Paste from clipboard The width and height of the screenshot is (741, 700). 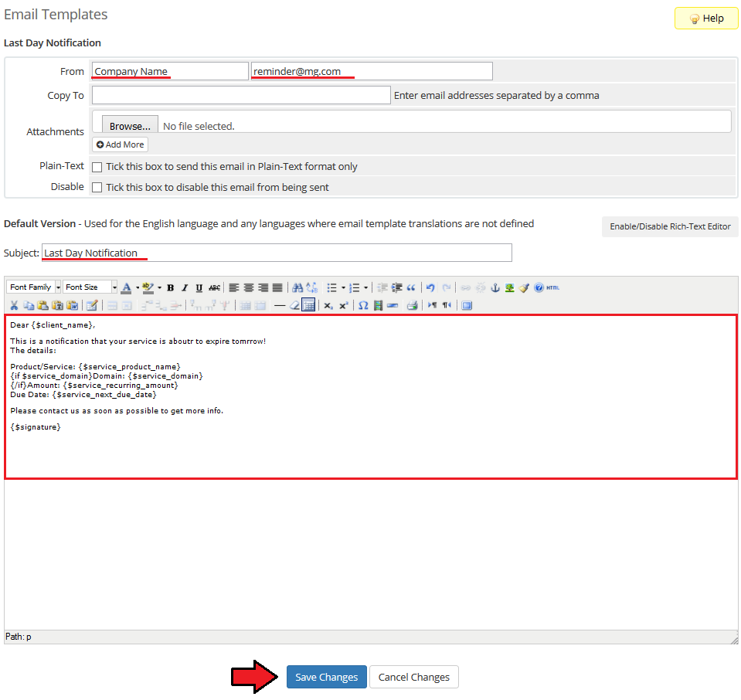coord(43,306)
